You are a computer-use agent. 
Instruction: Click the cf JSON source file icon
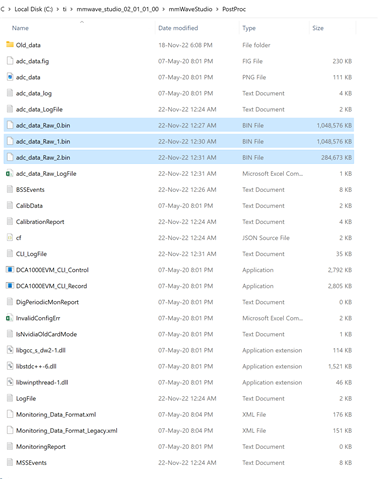(x=10, y=237)
